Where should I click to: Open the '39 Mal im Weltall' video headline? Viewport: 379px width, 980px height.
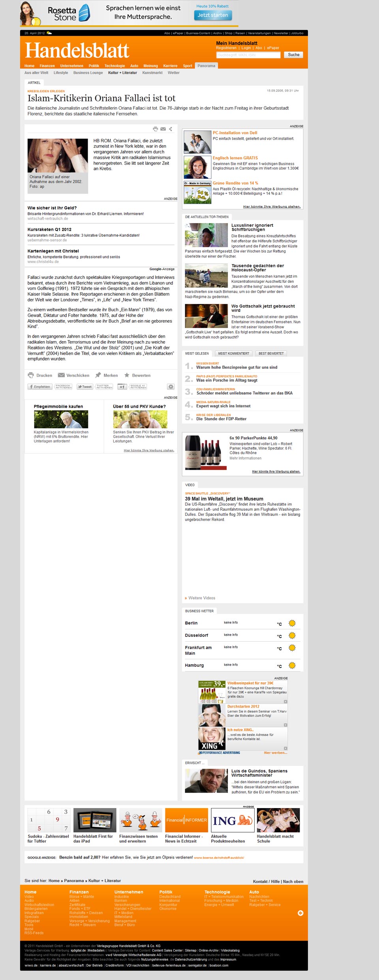coord(224,498)
